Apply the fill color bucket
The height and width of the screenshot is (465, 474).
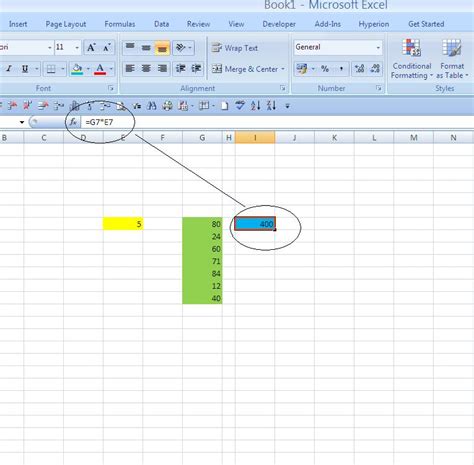coord(77,69)
